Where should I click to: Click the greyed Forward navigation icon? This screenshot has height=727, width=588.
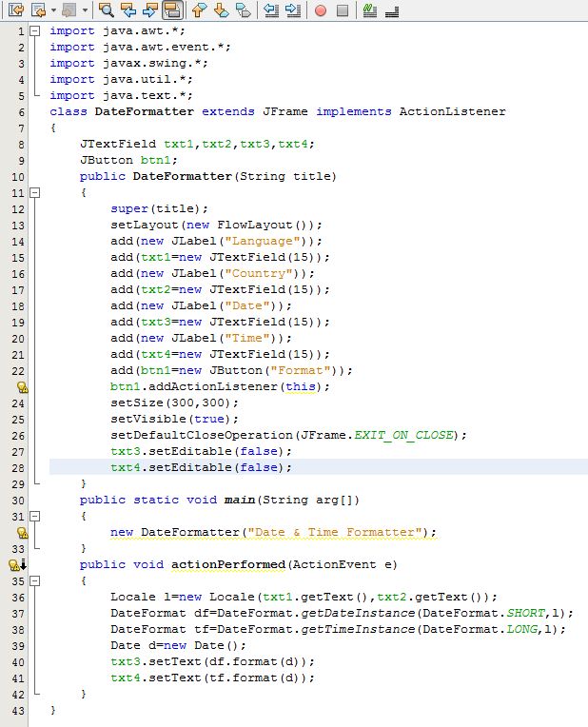click(69, 10)
